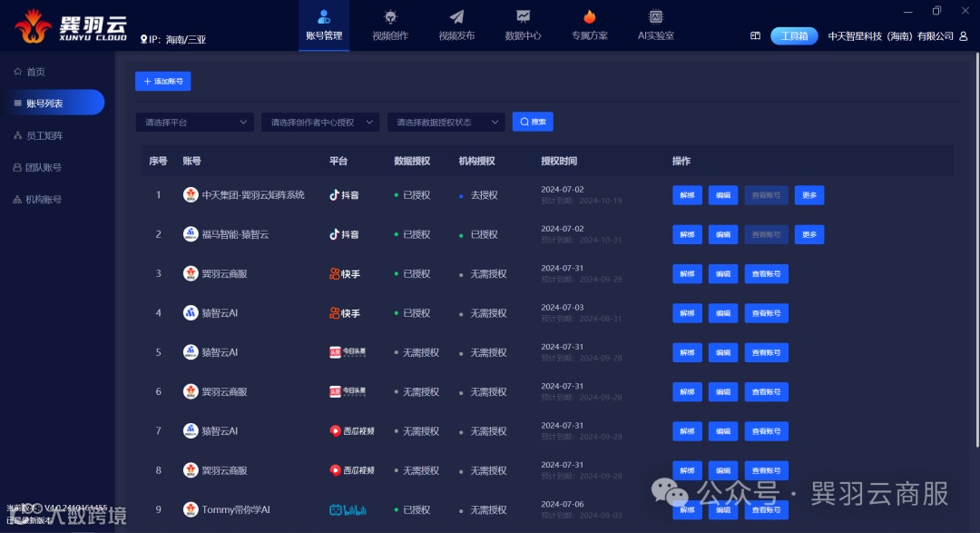Click 编辑 in row 4
Screen dimensions: 980x533
tap(723, 313)
